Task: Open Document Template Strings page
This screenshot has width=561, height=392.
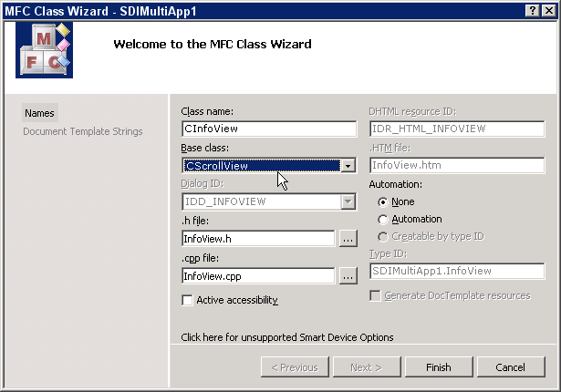Action: 83,131
